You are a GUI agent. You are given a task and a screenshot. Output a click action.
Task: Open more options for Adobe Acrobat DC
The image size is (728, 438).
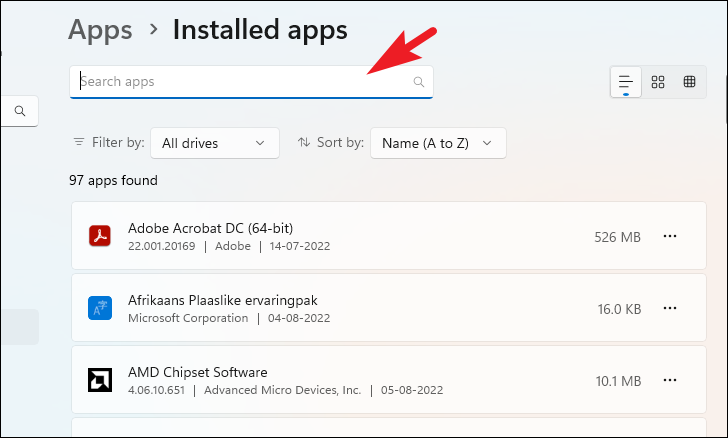pyautogui.click(x=670, y=236)
